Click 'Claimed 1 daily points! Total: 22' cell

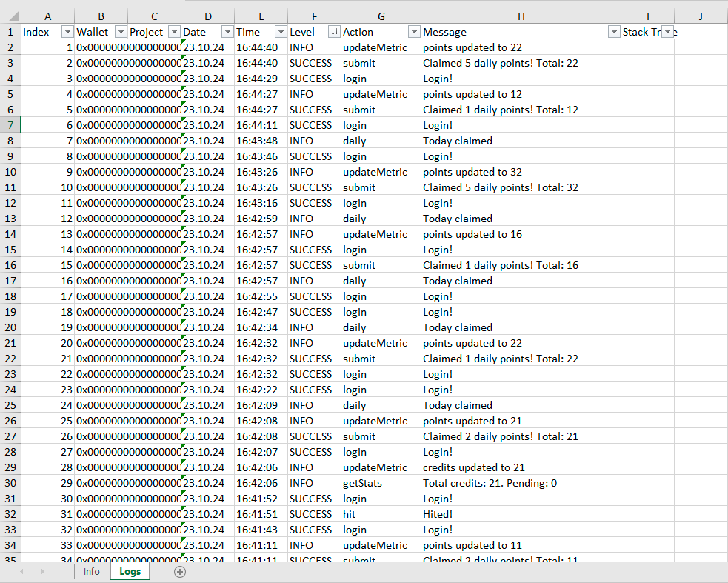click(x=521, y=359)
